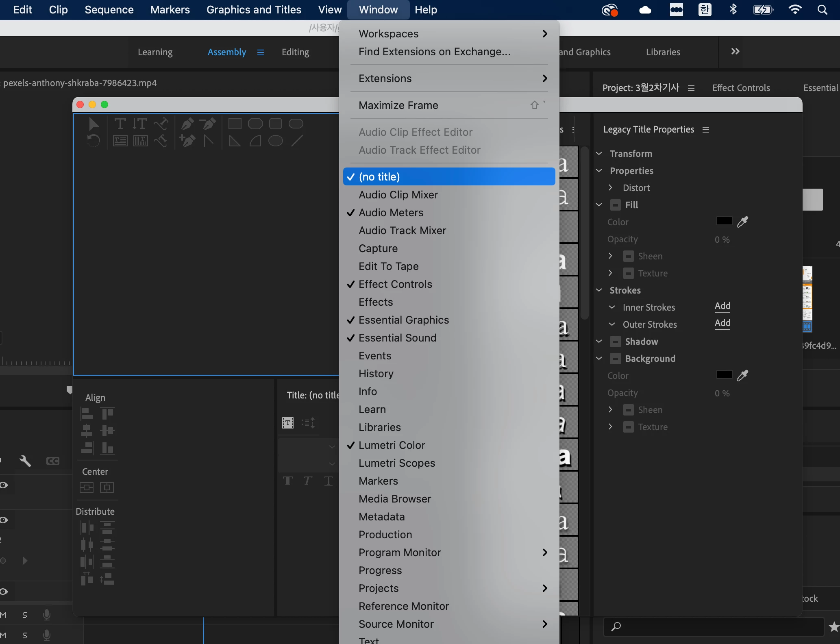The height and width of the screenshot is (644, 840).
Task: Add an Outer Stroke
Action: 722,323
